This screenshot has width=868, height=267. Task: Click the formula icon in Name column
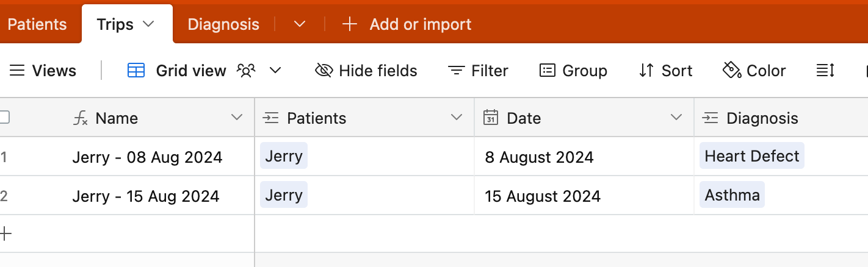click(81, 118)
